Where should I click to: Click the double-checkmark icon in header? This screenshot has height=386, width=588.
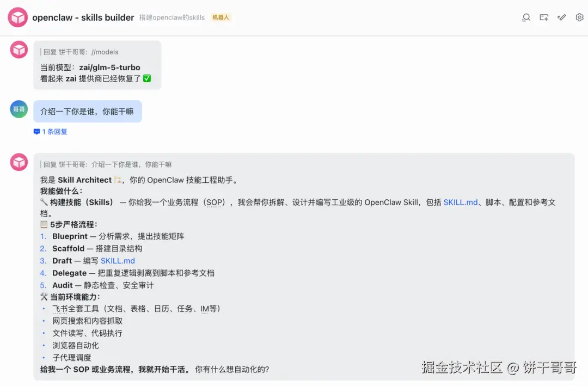(561, 17)
